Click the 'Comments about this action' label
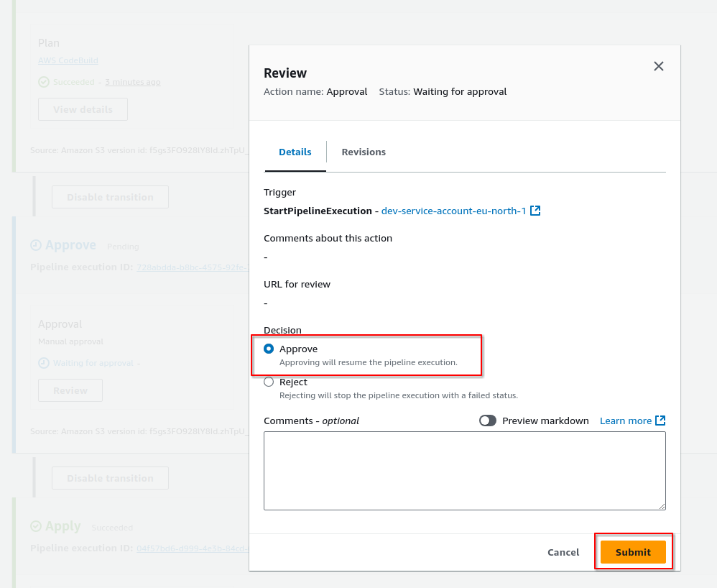The image size is (717, 588). pyautogui.click(x=328, y=239)
